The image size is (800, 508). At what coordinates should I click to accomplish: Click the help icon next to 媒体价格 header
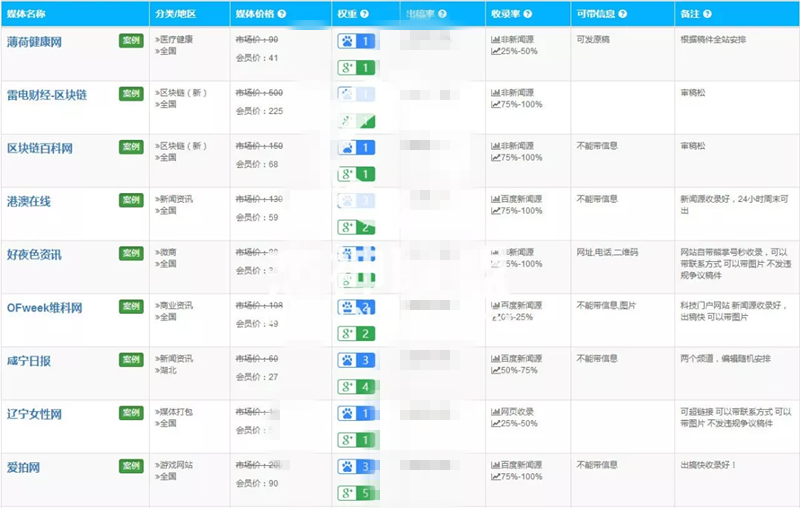(282, 14)
